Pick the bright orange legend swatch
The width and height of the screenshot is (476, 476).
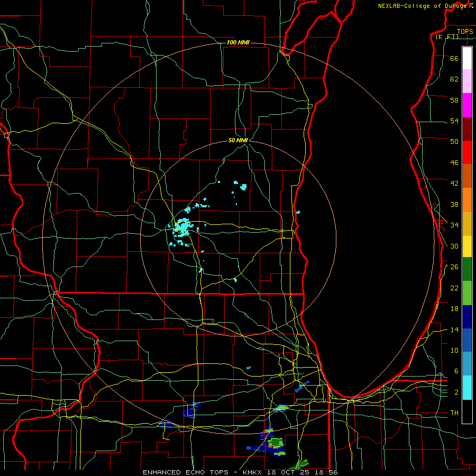tap(467, 200)
